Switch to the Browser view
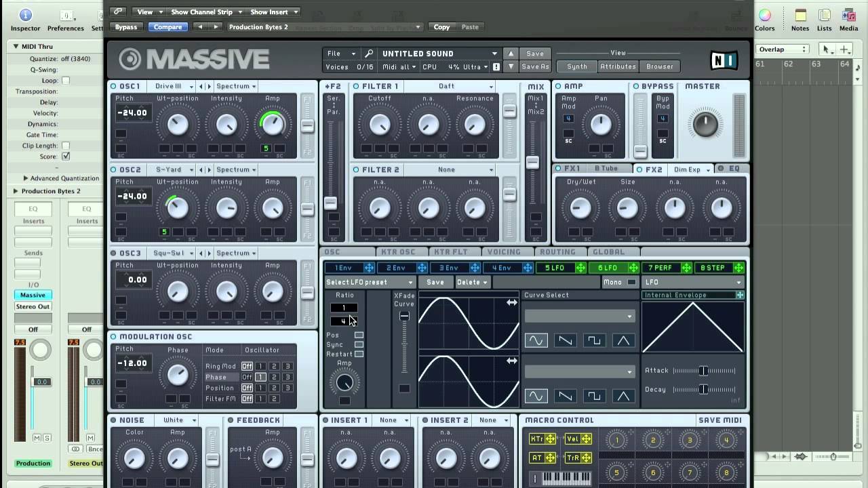The height and width of the screenshot is (488, 868). [x=660, y=66]
